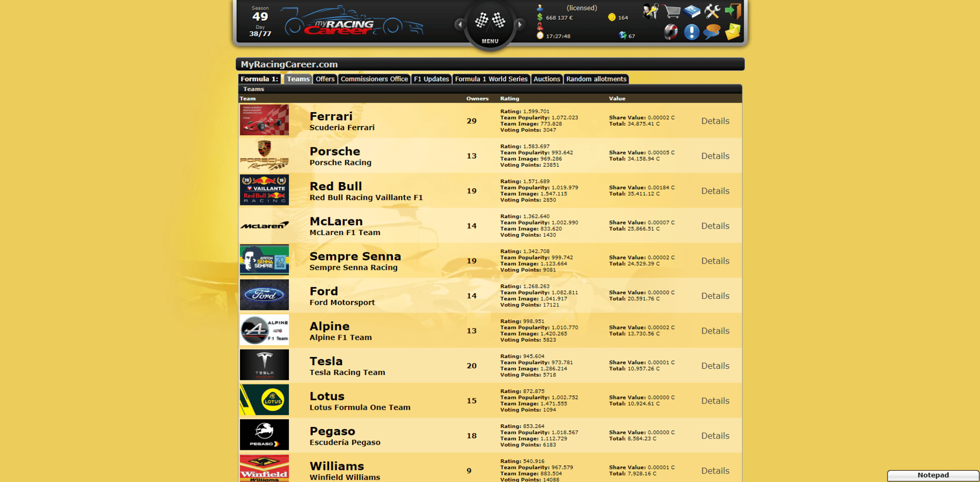Click the 'Escudería Pegaso' team name

pos(345,442)
